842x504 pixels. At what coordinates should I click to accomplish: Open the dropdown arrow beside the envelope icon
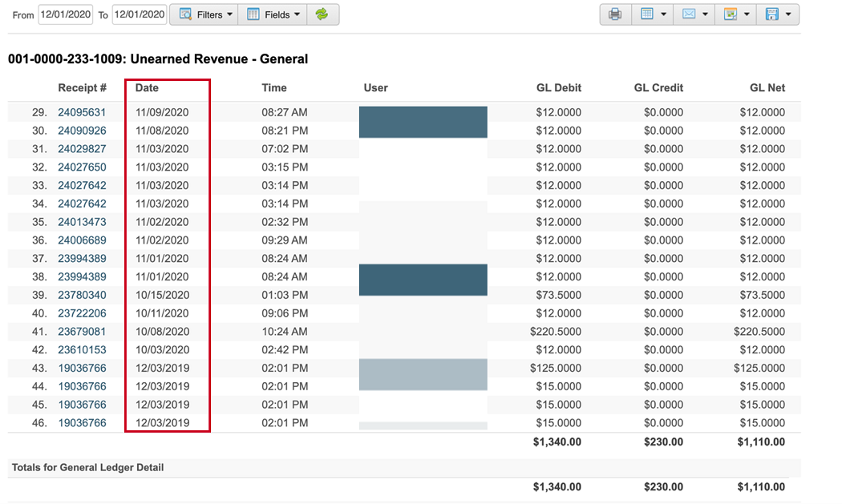(705, 14)
